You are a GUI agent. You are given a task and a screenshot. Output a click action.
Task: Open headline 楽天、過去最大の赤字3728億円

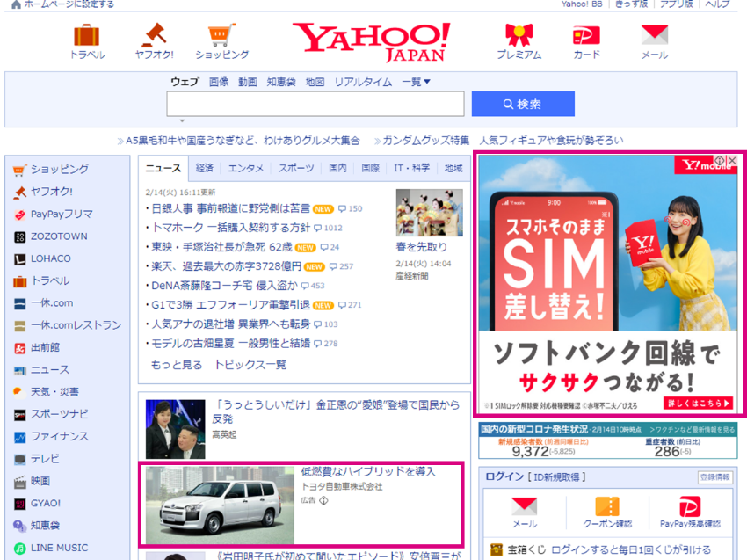click(226, 266)
